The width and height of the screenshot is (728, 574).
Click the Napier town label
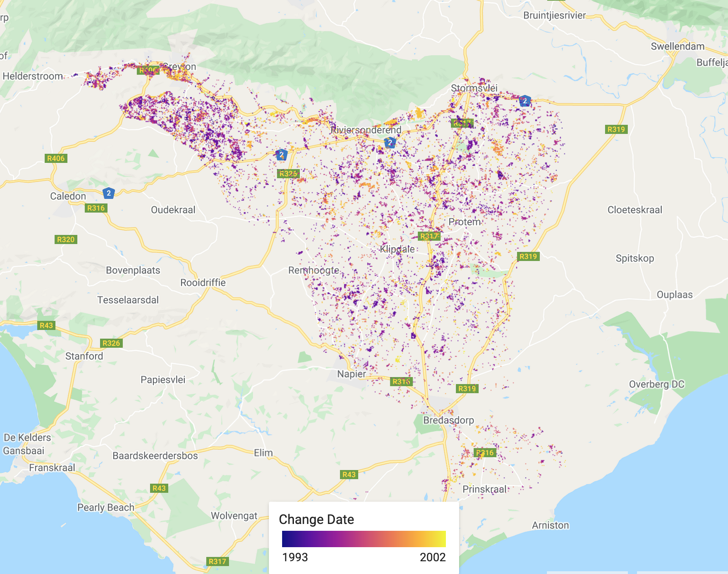coord(351,374)
